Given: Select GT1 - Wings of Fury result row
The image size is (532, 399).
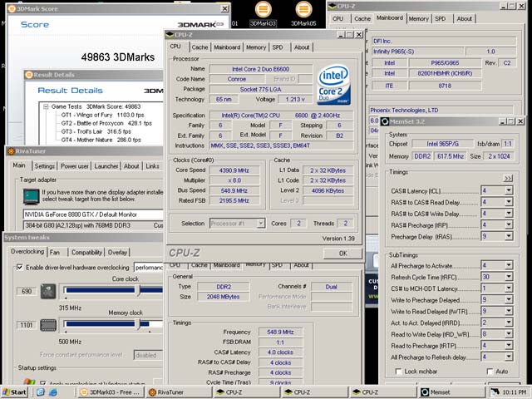Looking at the screenshot, I should (x=102, y=115).
